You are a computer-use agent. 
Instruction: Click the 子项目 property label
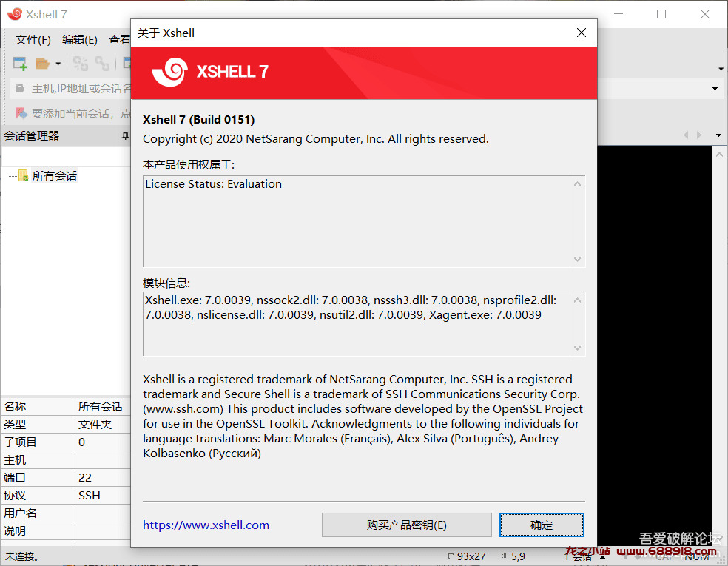20,442
